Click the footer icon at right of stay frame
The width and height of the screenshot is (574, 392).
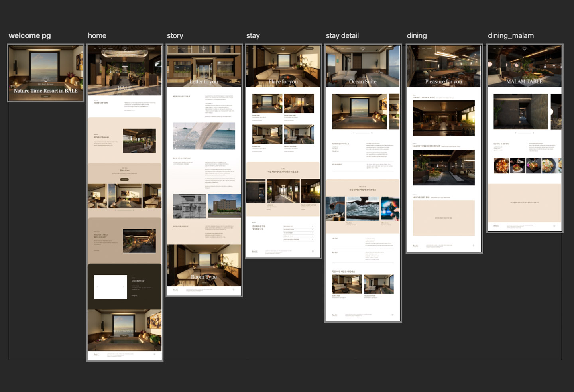[x=313, y=251]
